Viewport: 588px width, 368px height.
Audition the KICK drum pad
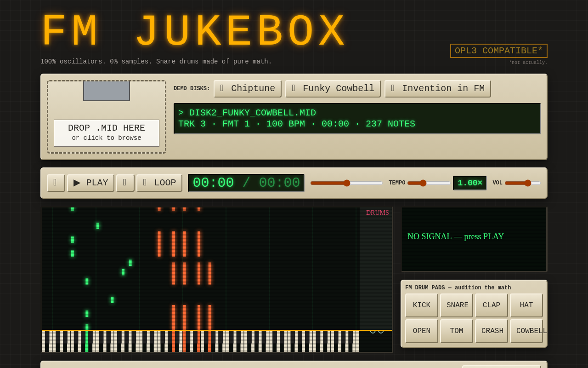pos(422,305)
